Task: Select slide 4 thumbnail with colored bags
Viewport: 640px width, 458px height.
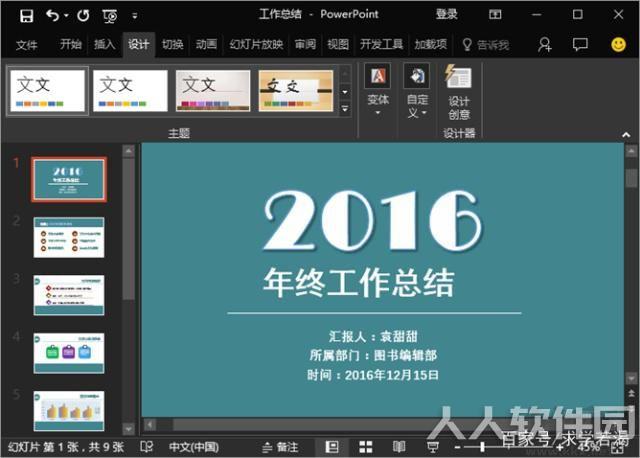Action: pos(69,353)
